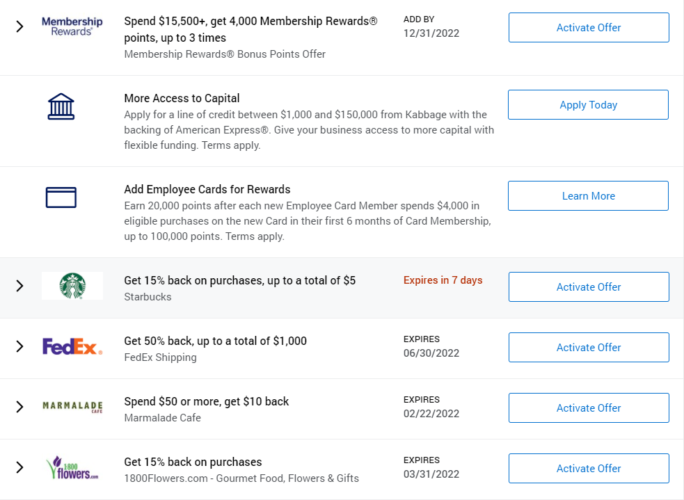684x500 pixels.
Task: Click the Membership Rewards logo
Action: tap(72, 26)
